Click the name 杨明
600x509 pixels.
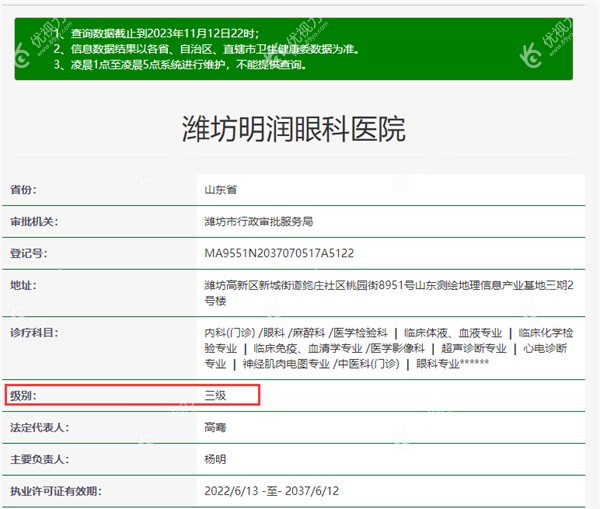click(x=215, y=459)
